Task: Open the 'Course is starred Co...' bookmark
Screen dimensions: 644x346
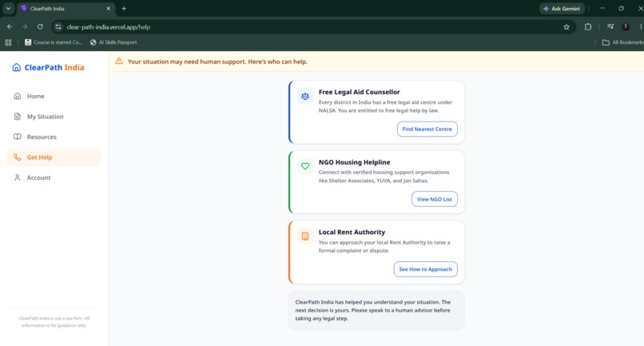Action: click(54, 42)
